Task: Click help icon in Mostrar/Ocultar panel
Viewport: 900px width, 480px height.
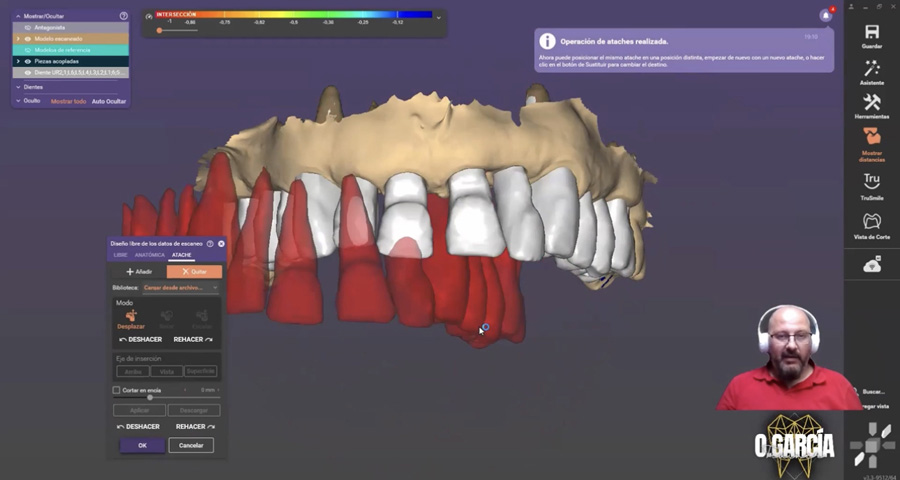Action: [x=123, y=16]
